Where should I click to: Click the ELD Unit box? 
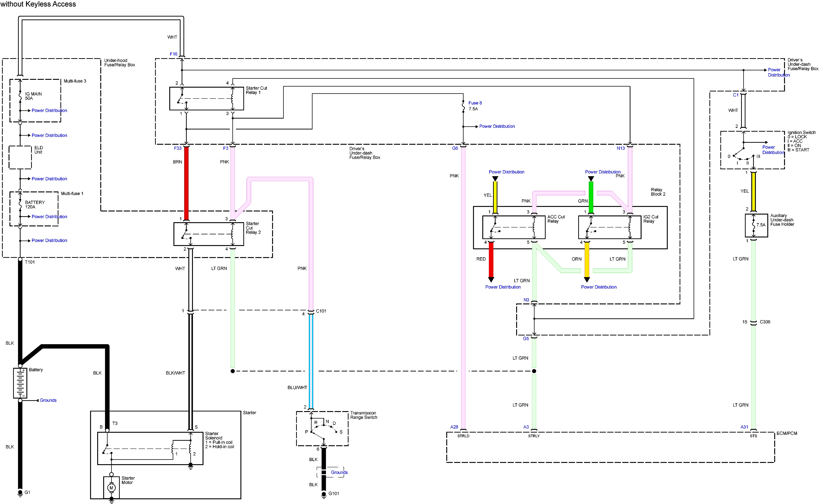pyautogui.click(x=20, y=157)
